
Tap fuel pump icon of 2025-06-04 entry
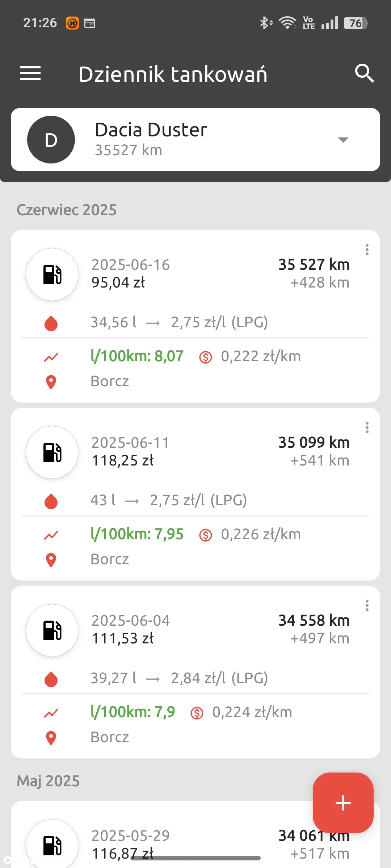pyautogui.click(x=52, y=630)
